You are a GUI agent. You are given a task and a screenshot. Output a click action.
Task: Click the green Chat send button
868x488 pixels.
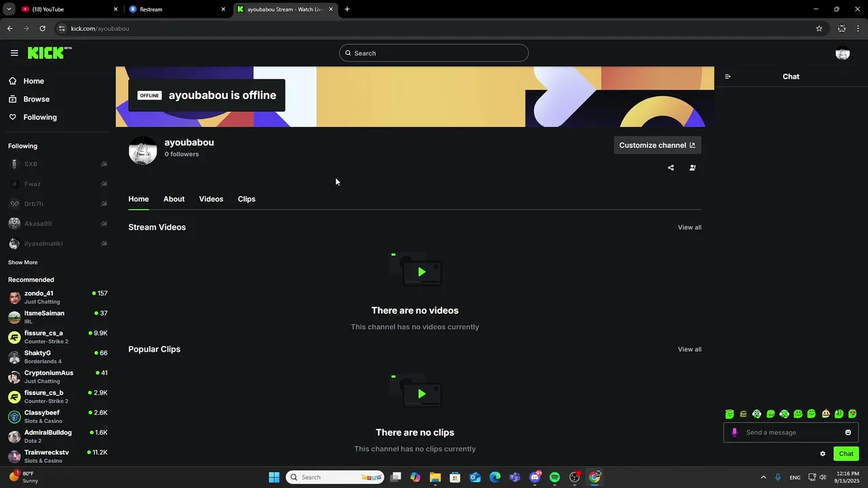[846, 454]
